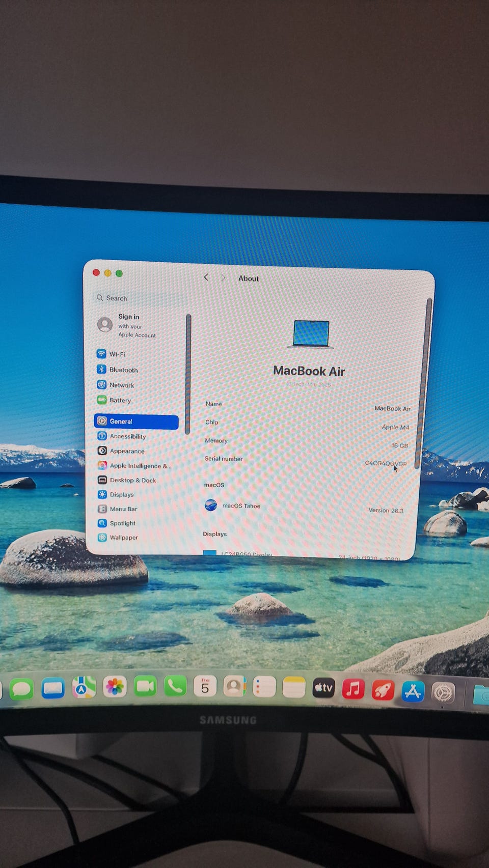Click the large MacBook Air heading
This screenshot has height=868, width=489.
pos(309,371)
